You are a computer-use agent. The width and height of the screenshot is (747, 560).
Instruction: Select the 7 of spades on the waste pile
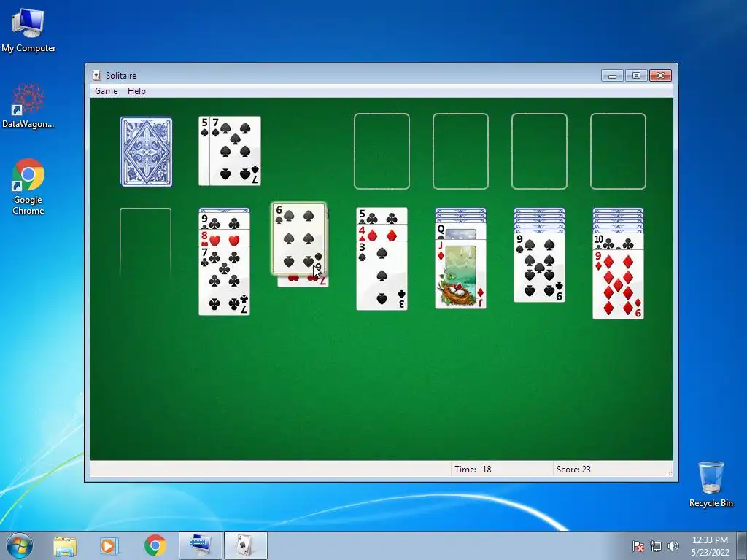point(236,151)
